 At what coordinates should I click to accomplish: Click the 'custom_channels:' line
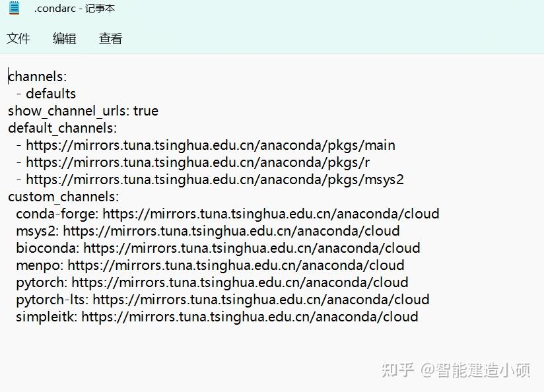(x=63, y=197)
